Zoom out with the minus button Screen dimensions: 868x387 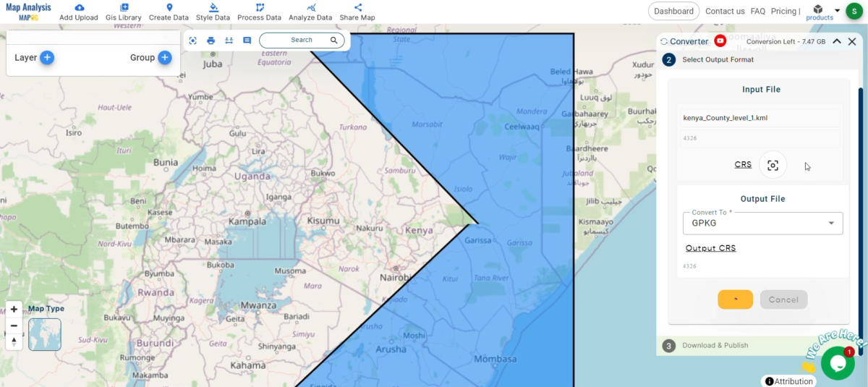coord(14,326)
